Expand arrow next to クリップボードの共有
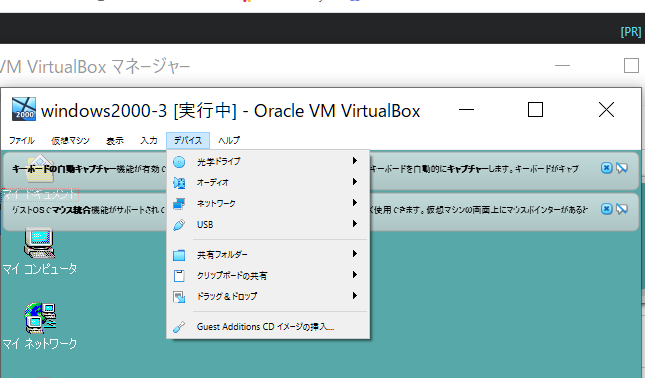 [355, 274]
